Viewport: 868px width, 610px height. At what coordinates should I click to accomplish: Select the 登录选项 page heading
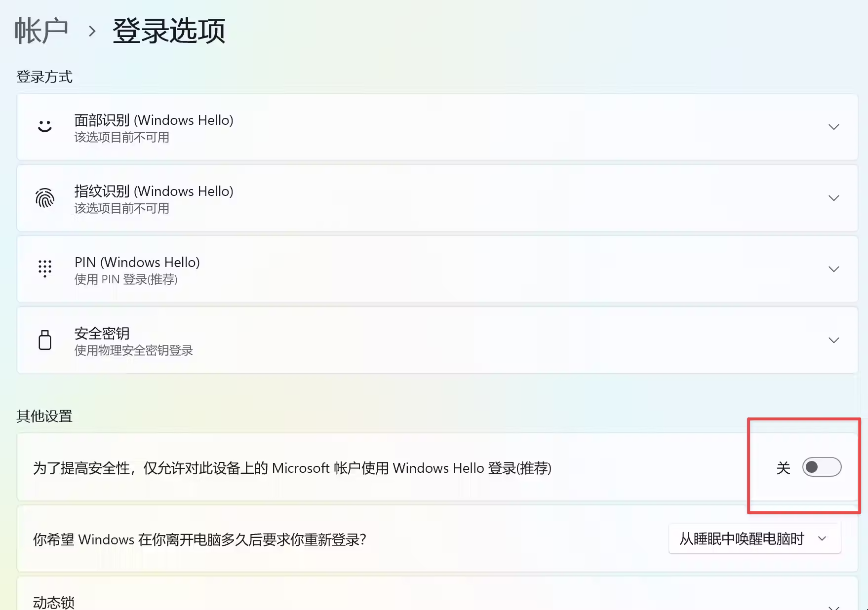pos(169,32)
